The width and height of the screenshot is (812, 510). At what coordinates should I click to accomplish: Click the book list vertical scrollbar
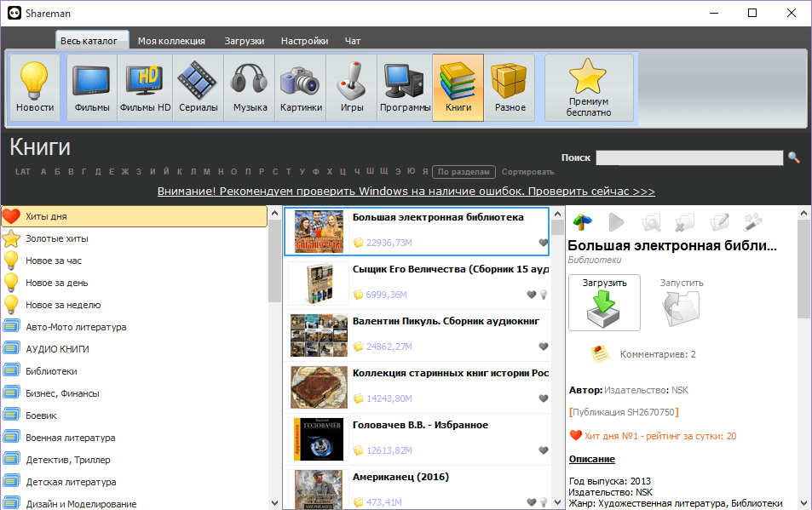pyautogui.click(x=558, y=357)
